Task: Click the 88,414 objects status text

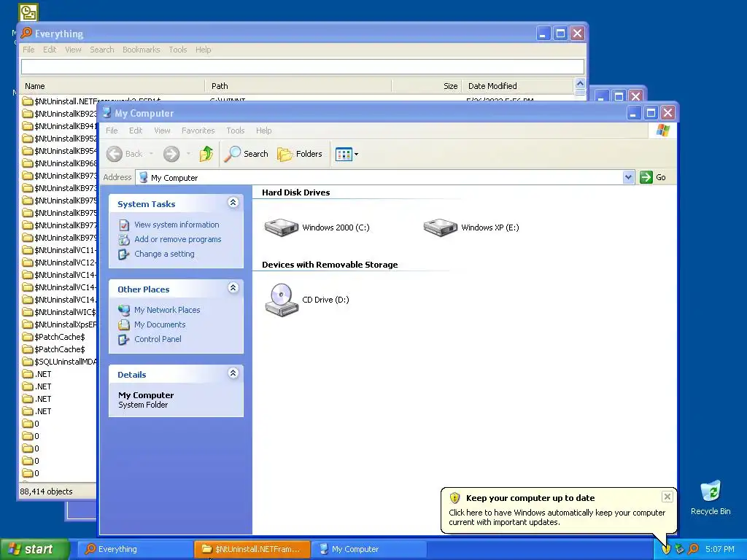Action: coord(46,491)
